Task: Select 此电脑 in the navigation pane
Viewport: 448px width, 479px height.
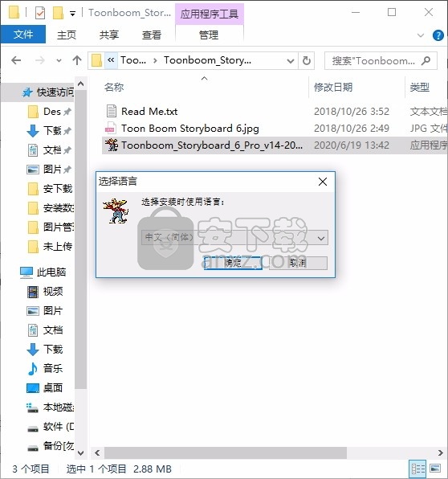Action: (43, 272)
